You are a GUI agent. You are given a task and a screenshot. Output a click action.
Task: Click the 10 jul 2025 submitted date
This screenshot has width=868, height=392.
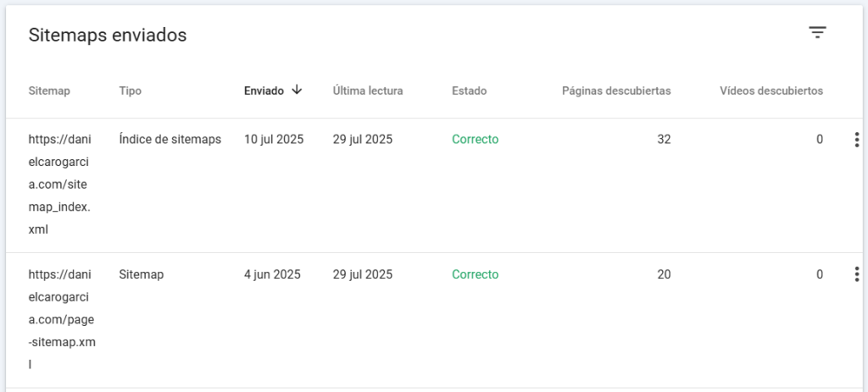274,140
